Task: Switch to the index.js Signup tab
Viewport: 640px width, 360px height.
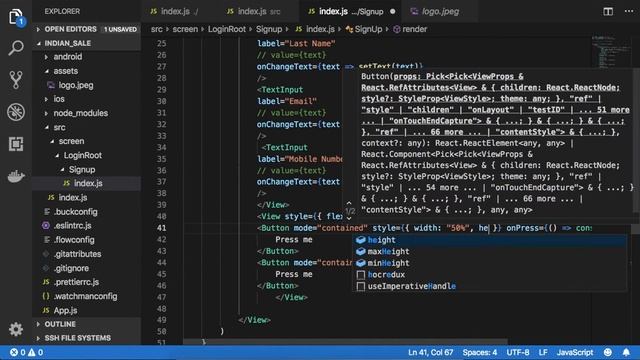Action: click(x=350, y=11)
